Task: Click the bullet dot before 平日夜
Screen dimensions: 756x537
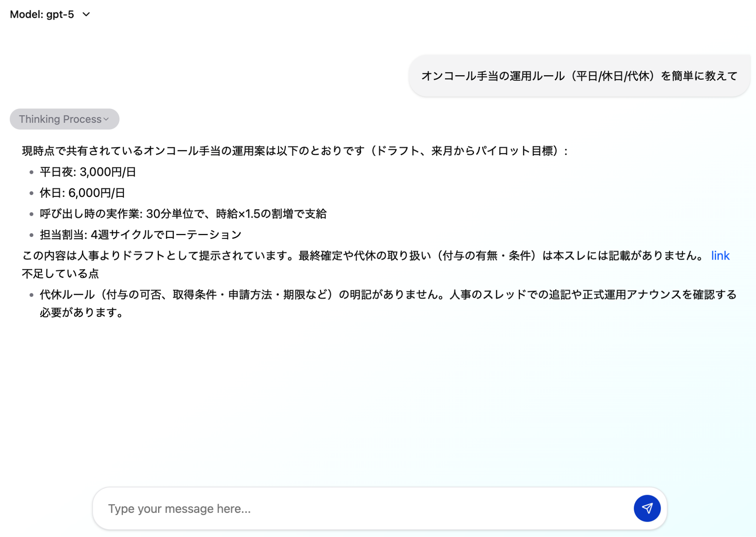Action: point(31,172)
